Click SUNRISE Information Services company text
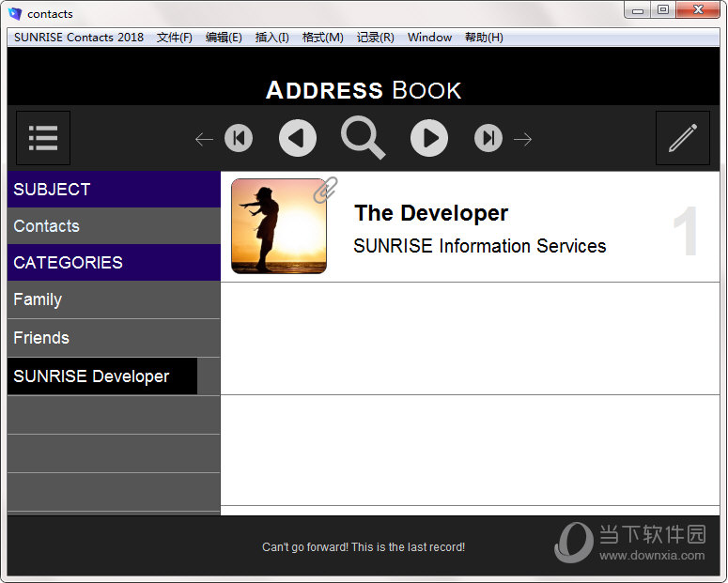 [480, 246]
